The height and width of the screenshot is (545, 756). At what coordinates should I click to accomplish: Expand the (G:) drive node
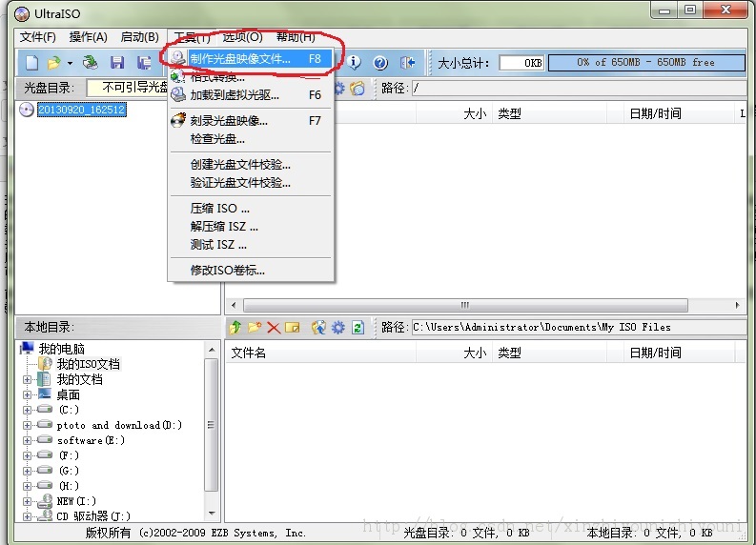tap(27, 471)
